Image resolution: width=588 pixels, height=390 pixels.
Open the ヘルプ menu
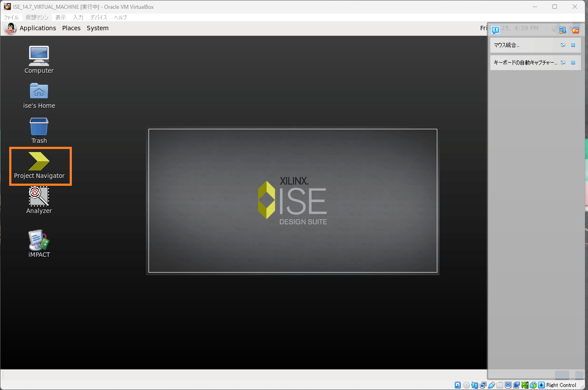click(x=120, y=18)
